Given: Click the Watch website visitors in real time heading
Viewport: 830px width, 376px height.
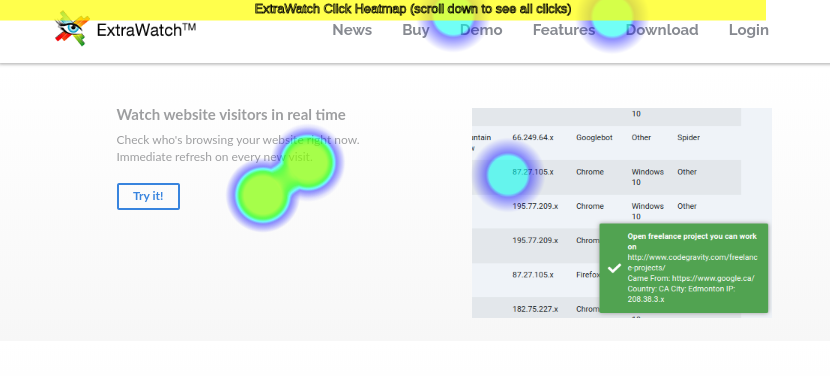Looking at the screenshot, I should pyautogui.click(x=231, y=114).
